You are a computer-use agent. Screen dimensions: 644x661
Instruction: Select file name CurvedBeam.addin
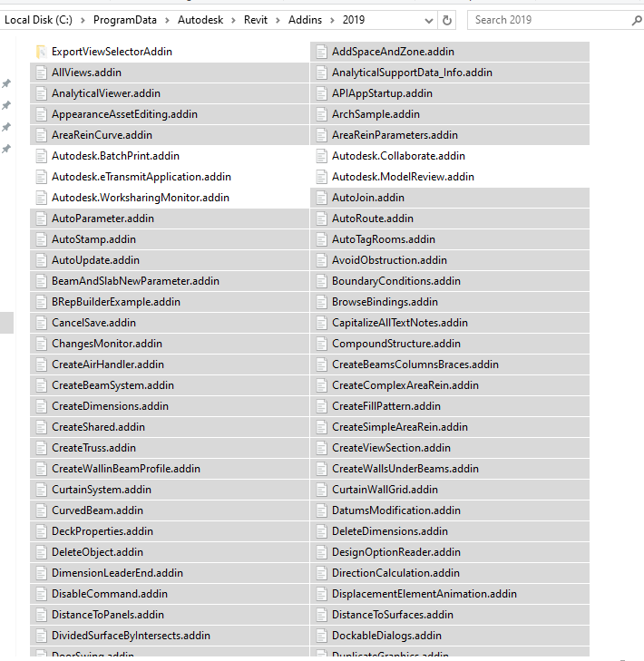point(97,510)
